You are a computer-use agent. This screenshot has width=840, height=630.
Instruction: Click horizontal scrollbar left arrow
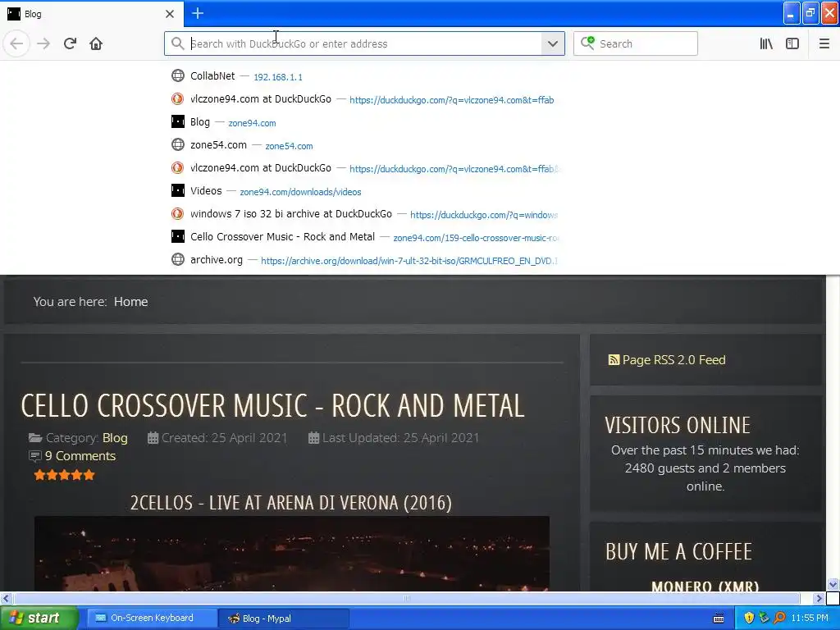point(6,598)
